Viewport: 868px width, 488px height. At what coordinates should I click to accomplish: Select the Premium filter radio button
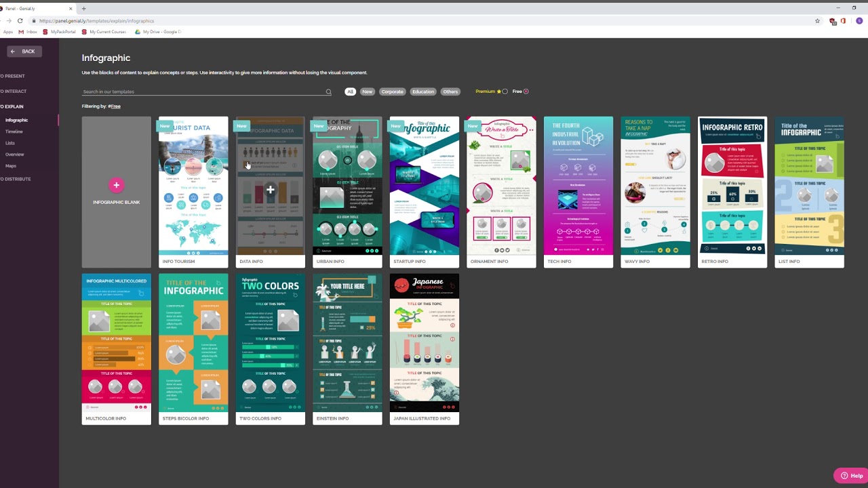click(505, 91)
